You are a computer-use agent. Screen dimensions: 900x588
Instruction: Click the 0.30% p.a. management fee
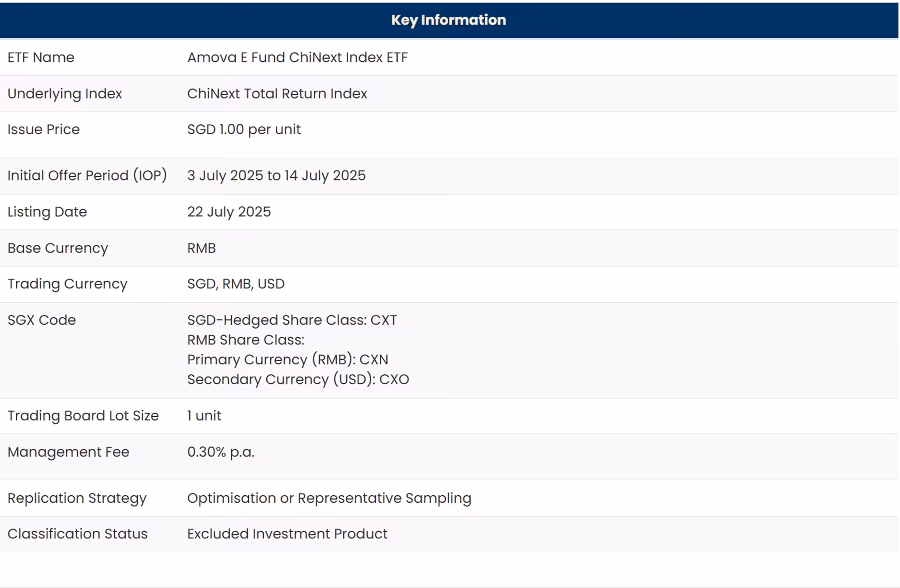pyautogui.click(x=221, y=452)
